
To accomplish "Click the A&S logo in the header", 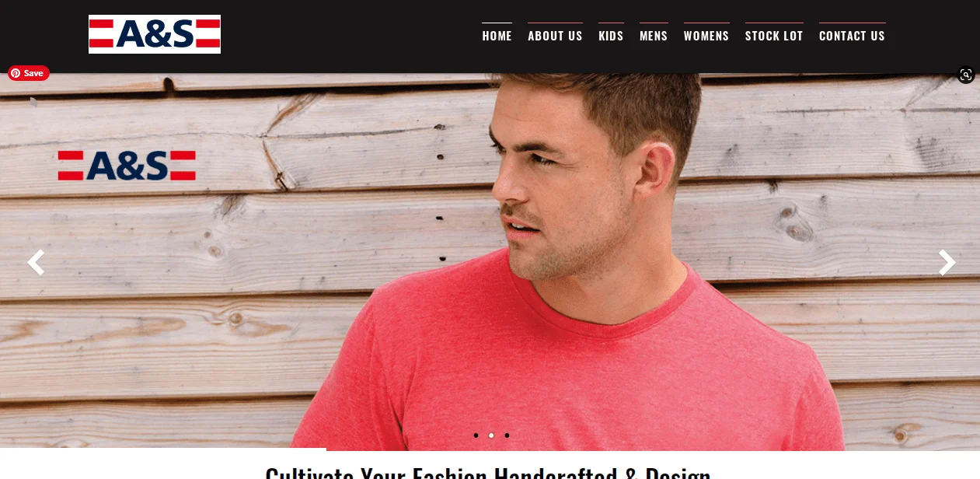I will coord(155,34).
